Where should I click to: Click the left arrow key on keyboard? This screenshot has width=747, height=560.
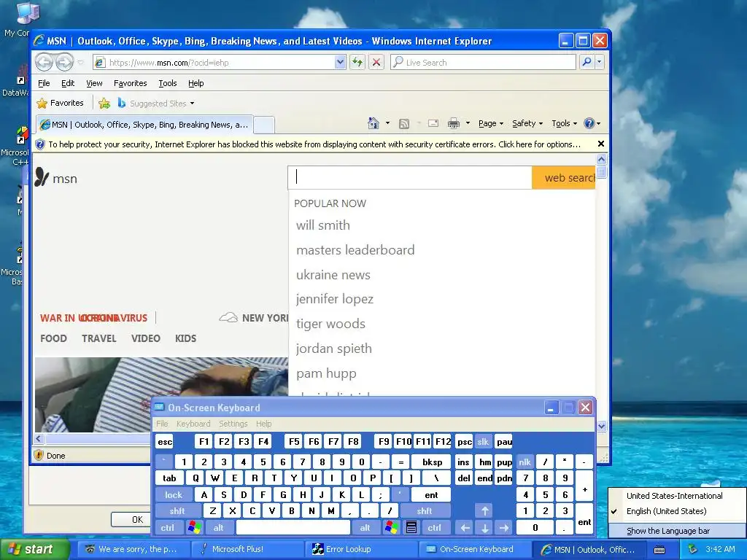click(465, 527)
